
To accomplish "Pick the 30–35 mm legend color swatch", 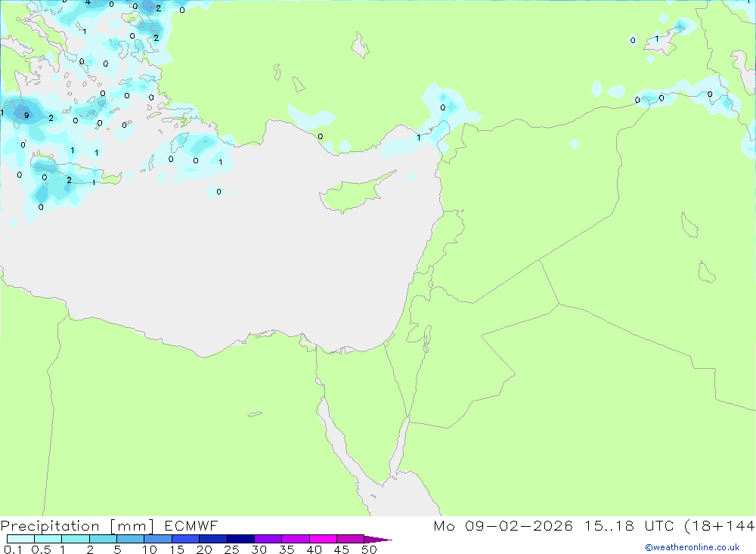I will [268, 539].
